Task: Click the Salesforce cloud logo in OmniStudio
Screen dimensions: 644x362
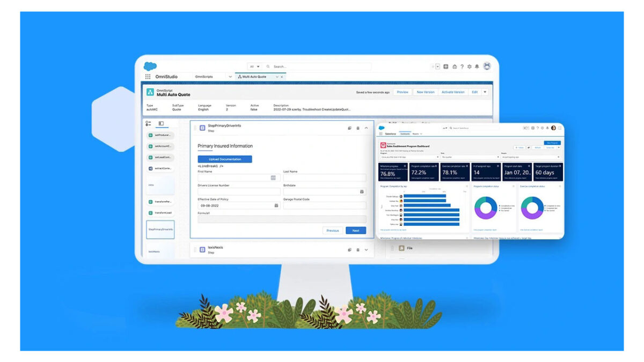Action: [x=150, y=67]
